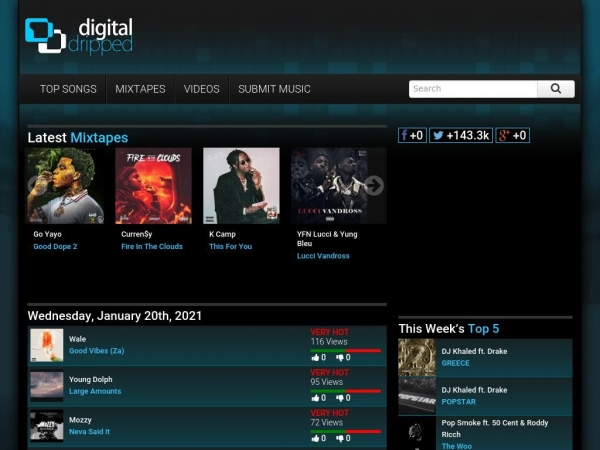This screenshot has height=450, width=600.
Task: Open the This For You mixtape link
Action: (231, 246)
